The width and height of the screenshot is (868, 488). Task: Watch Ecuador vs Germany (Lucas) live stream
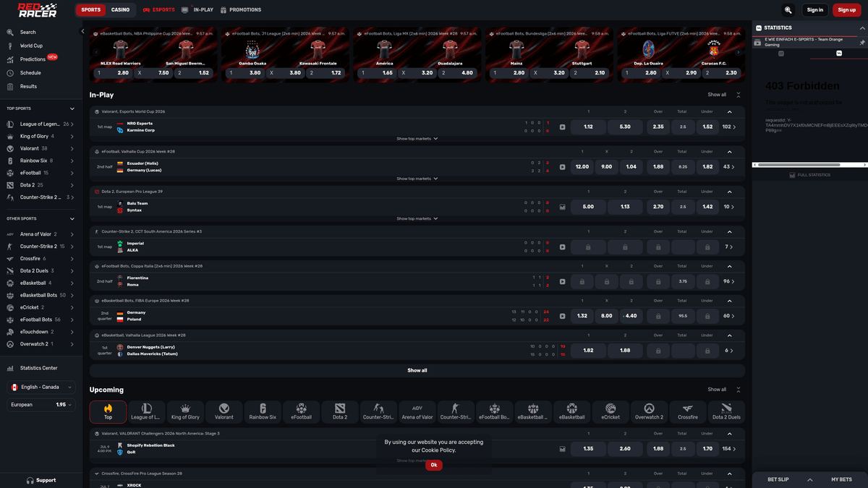click(562, 167)
